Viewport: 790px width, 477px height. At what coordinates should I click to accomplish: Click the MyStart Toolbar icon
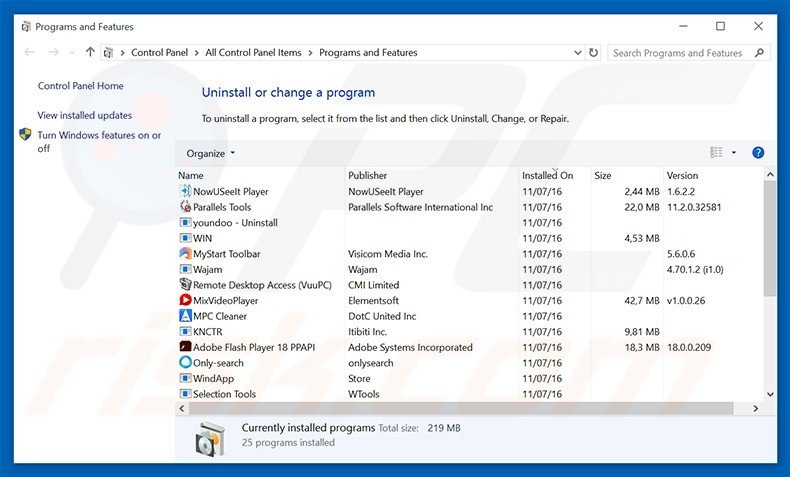185,254
